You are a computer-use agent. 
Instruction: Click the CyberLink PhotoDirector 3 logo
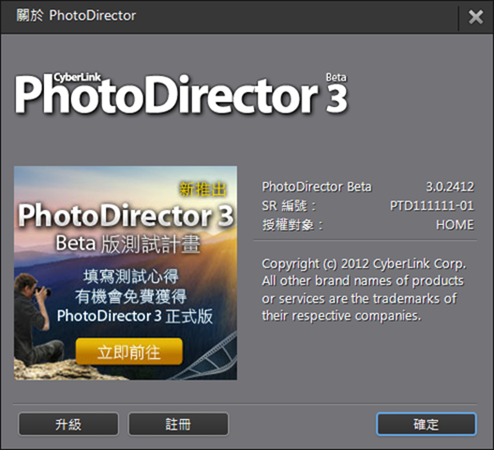coord(182,94)
